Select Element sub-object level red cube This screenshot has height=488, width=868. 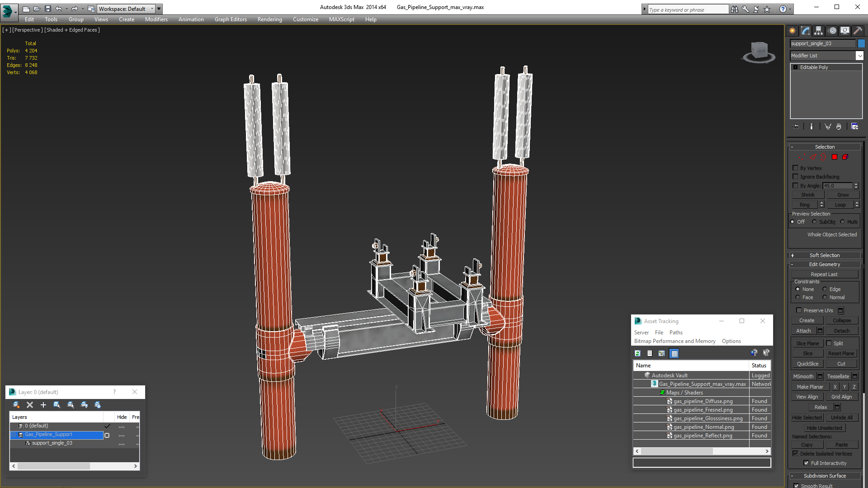pyautogui.click(x=845, y=157)
